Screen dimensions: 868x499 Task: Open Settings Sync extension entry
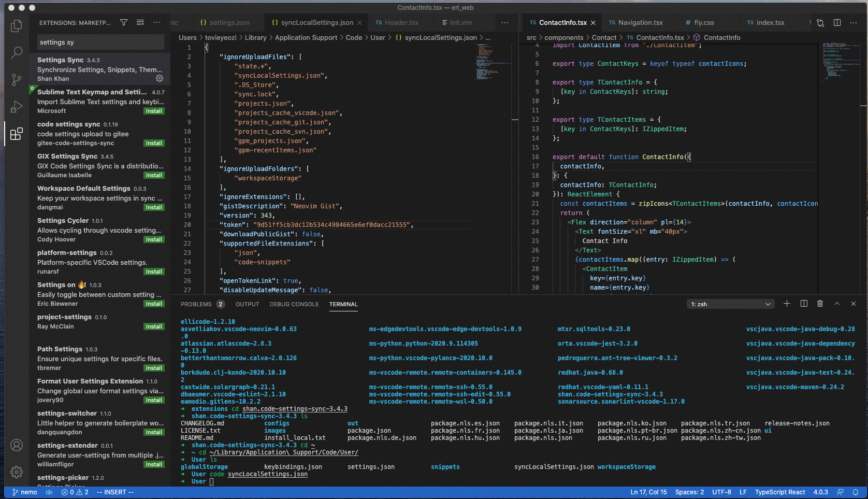100,69
